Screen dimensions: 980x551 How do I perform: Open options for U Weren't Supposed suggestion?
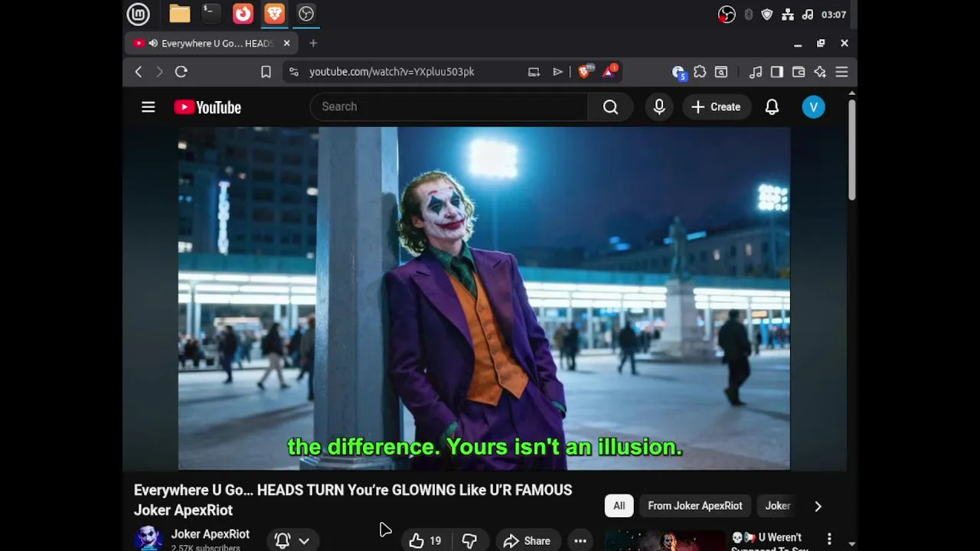829,540
